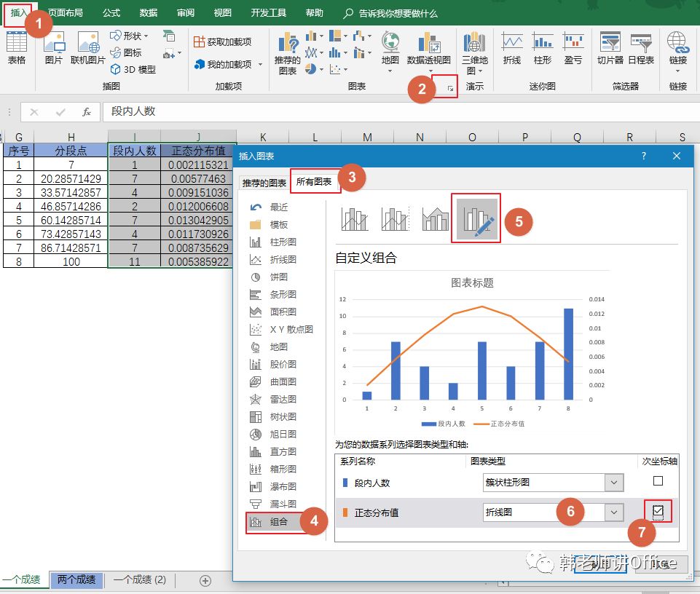Open the charts group dialog launcher
This screenshot has width=700, height=594.
click(450, 88)
